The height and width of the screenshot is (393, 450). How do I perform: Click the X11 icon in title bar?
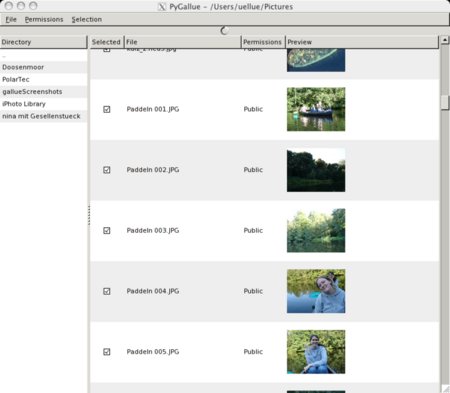162,7
